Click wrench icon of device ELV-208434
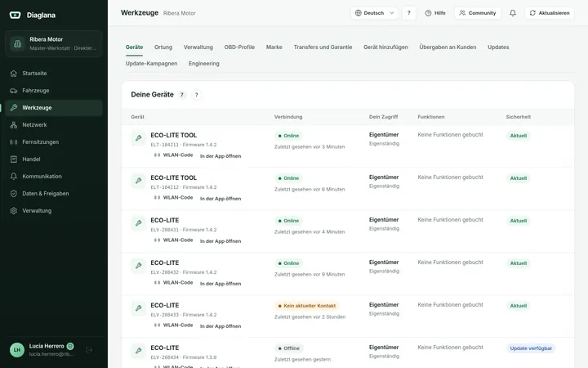 (x=138, y=351)
